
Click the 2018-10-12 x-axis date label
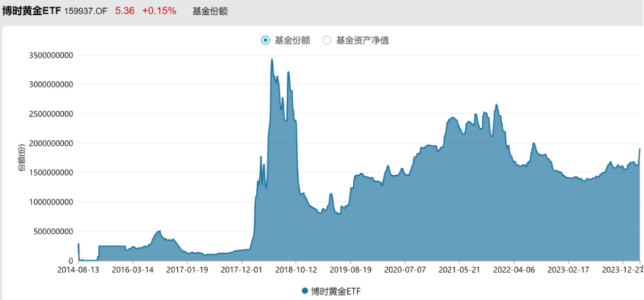(x=296, y=271)
